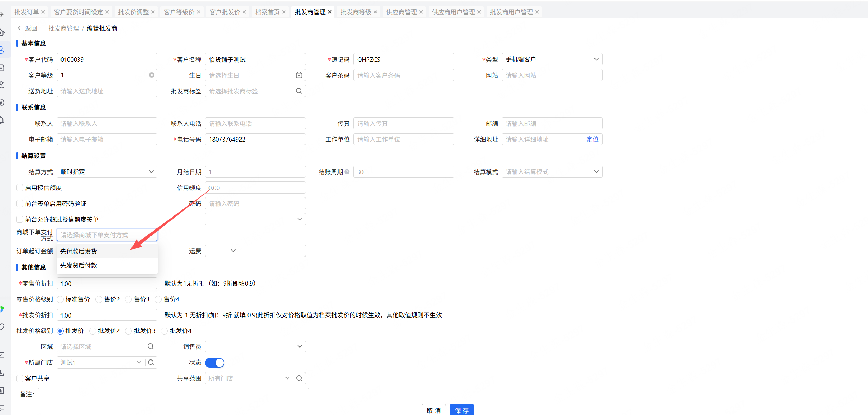Click search icon in 区域 field
The height and width of the screenshot is (415, 868).
[x=150, y=346]
